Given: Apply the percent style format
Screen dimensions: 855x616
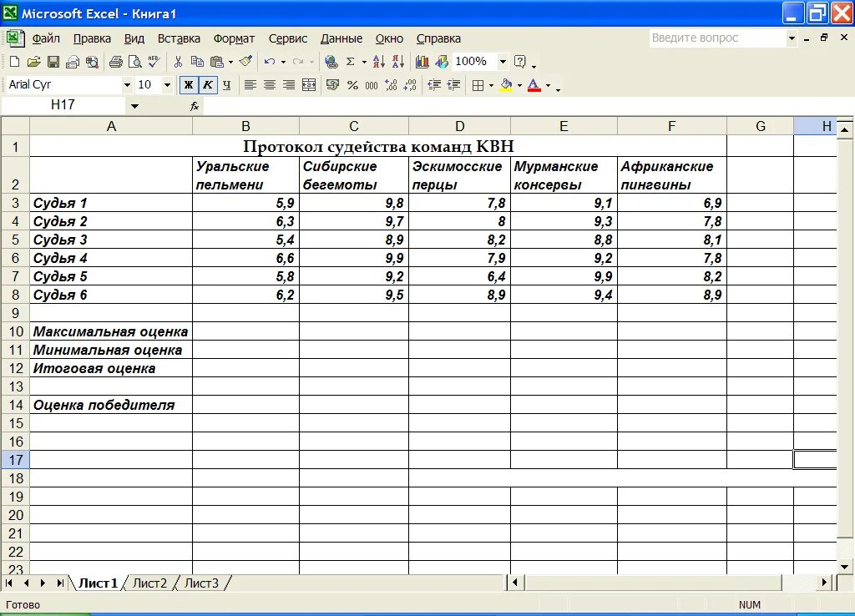Looking at the screenshot, I should [x=352, y=85].
